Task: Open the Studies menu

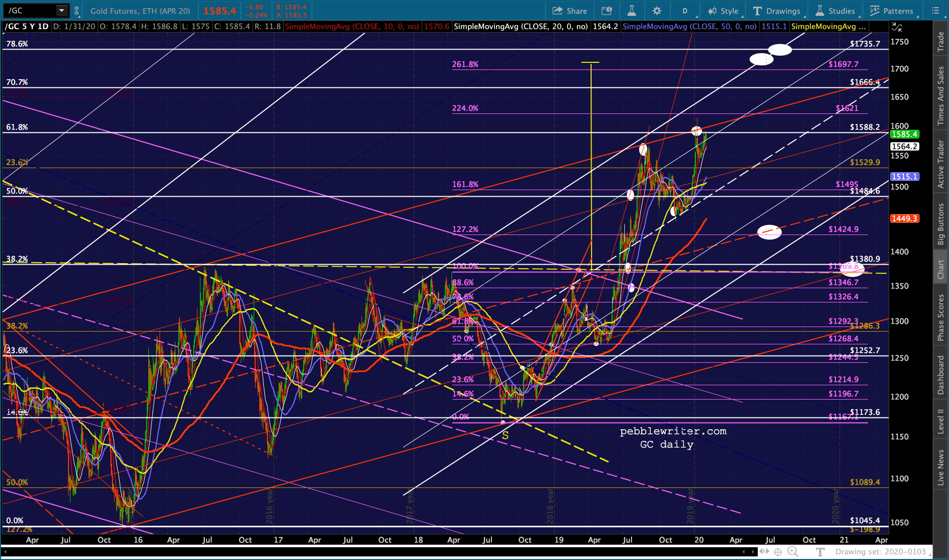Action: pyautogui.click(x=835, y=11)
